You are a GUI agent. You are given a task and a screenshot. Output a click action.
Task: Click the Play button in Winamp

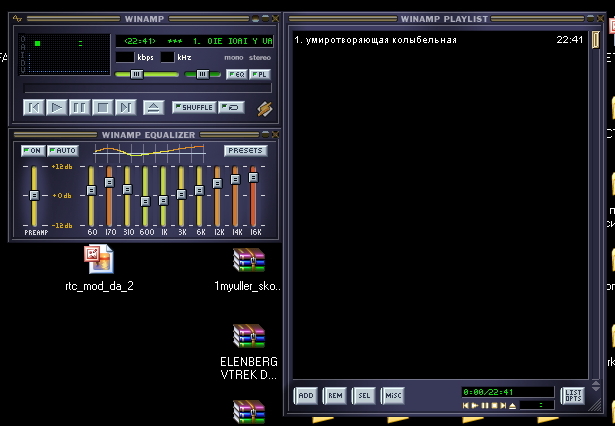(x=57, y=107)
